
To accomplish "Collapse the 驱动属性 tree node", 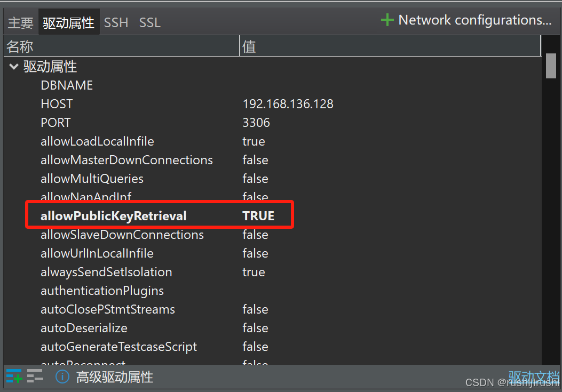I will click(x=13, y=67).
